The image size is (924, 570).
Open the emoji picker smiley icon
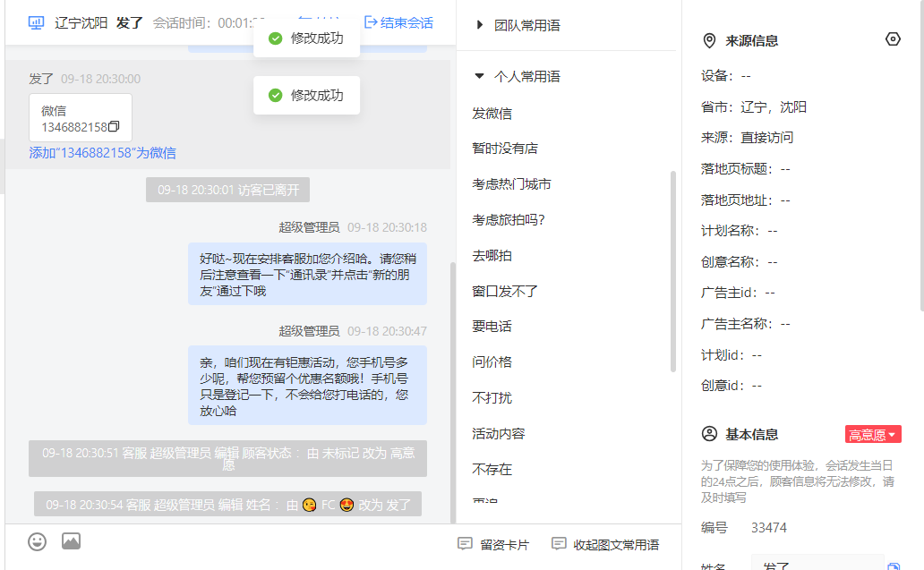(x=37, y=541)
